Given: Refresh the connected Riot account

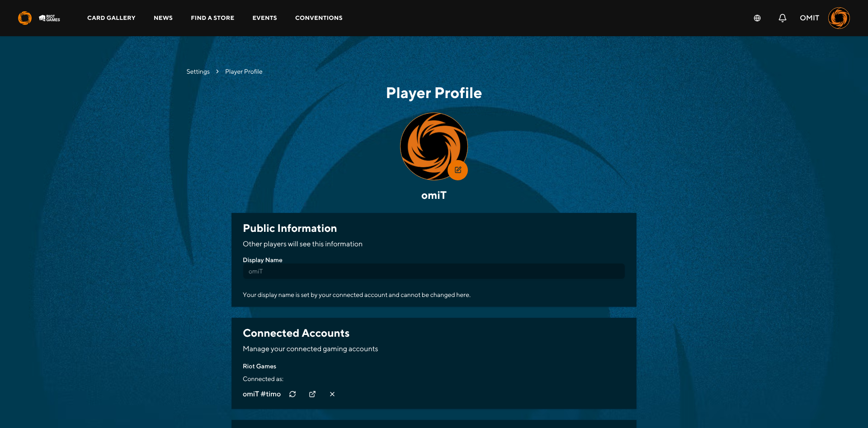Looking at the screenshot, I should tap(292, 394).
